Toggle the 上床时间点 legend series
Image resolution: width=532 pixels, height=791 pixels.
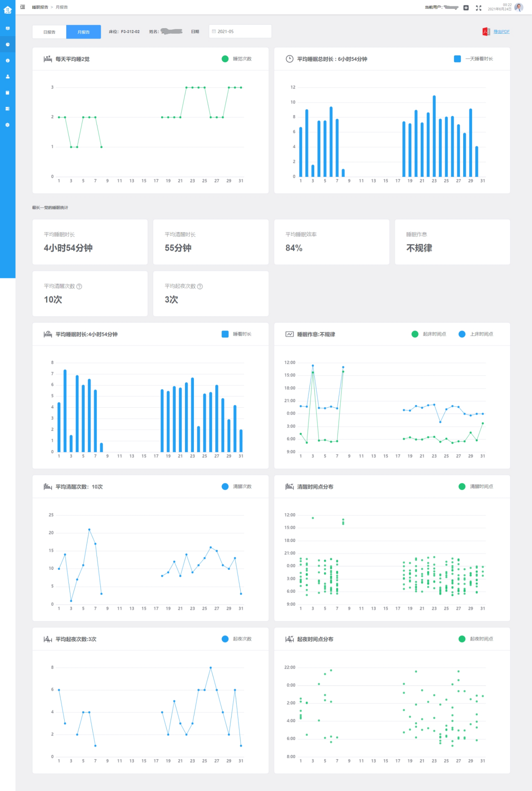click(476, 334)
